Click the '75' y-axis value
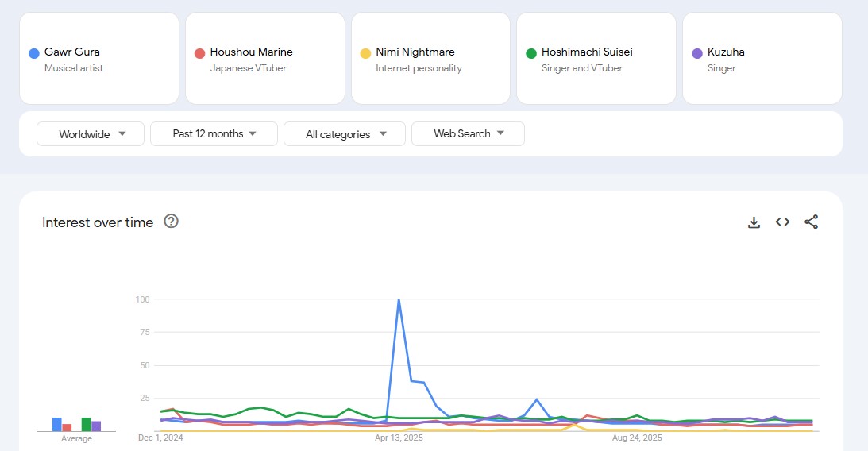 145,332
